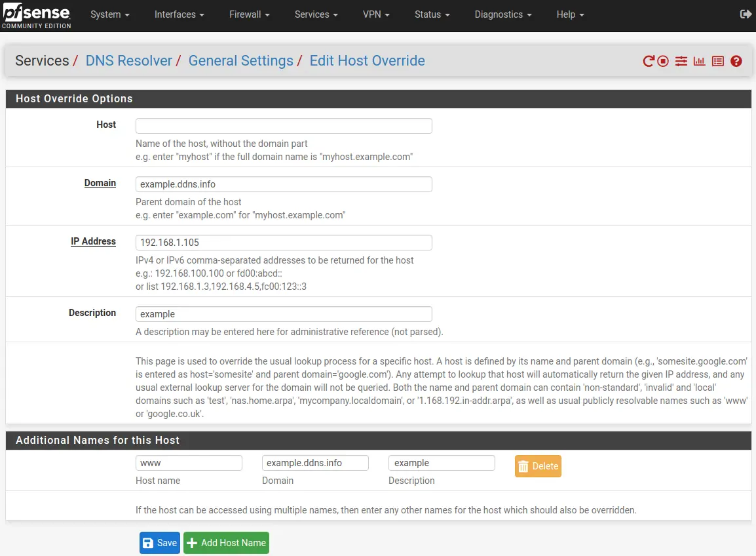
Task: Open related status bar-chart icon
Action: point(699,61)
